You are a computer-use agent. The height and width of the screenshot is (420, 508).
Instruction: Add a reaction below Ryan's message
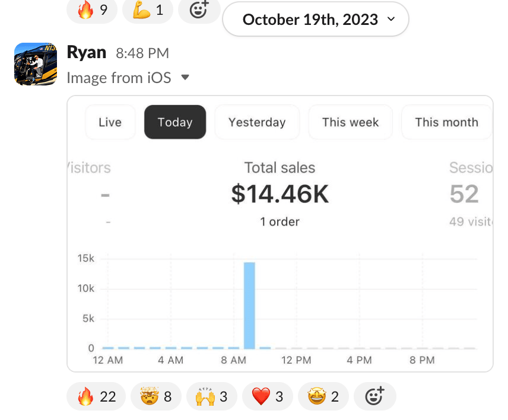pos(374,396)
